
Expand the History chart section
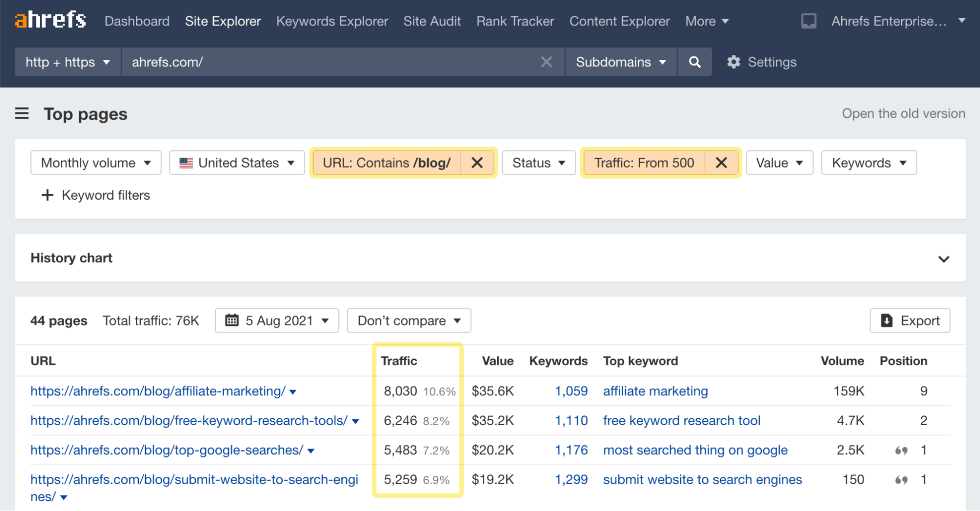point(943,258)
